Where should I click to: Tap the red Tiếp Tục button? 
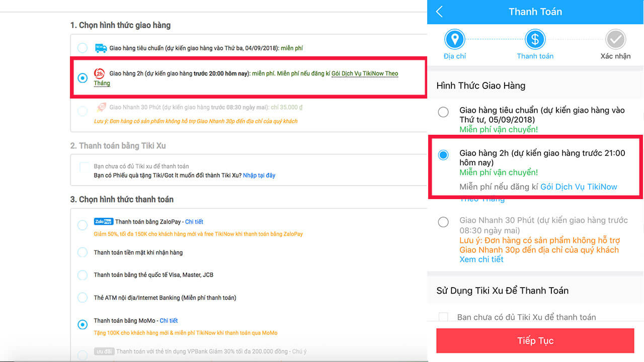coord(535,341)
